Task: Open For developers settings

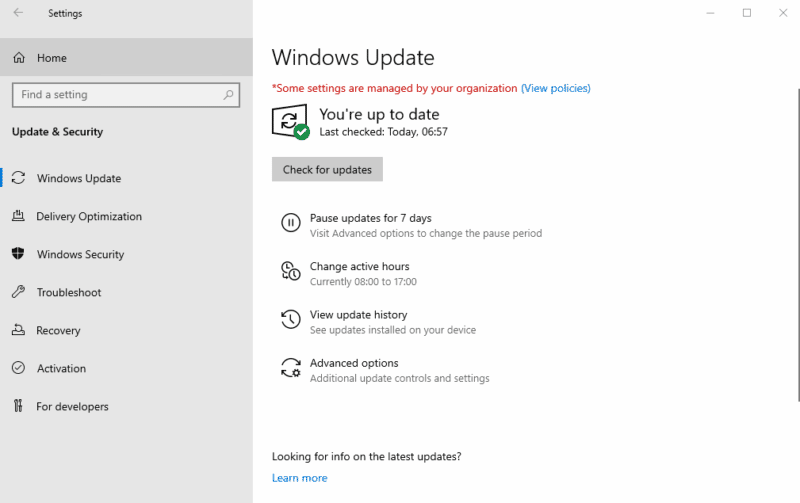Action: coord(126,407)
